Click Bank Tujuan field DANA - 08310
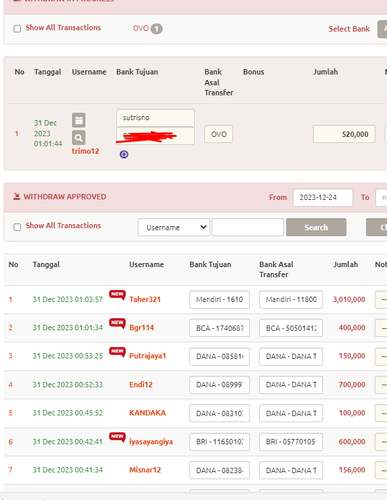387x500 pixels. [219, 413]
